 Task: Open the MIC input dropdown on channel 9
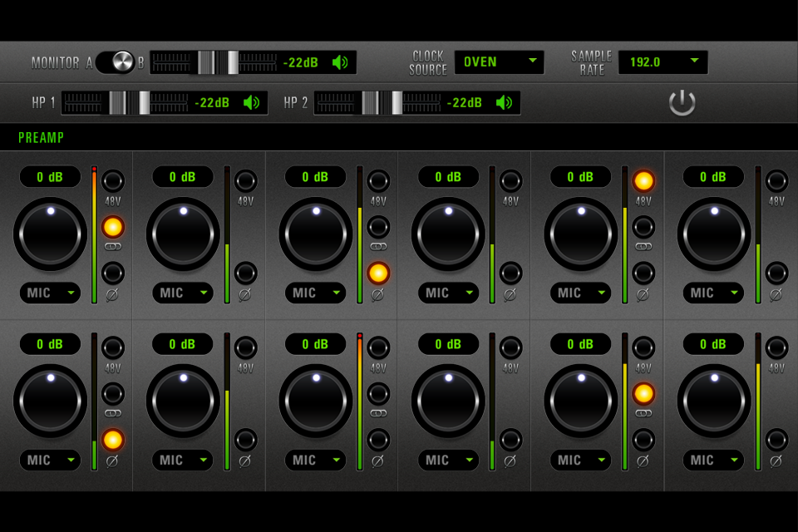point(316,460)
